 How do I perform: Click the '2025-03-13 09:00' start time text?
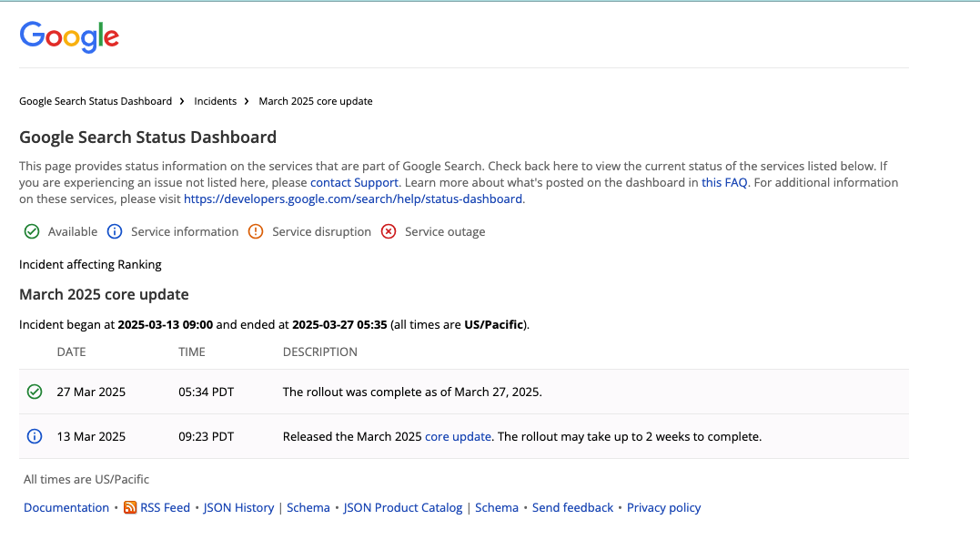coord(166,325)
